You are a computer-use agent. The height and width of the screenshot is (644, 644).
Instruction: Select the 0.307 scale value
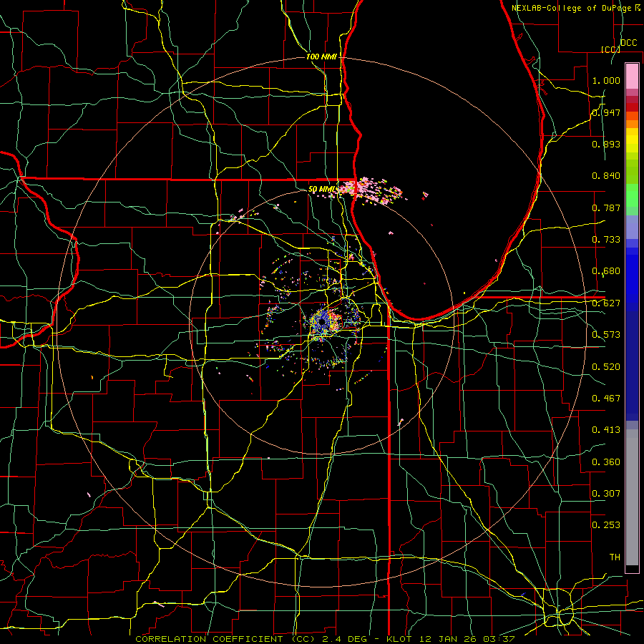606,494
